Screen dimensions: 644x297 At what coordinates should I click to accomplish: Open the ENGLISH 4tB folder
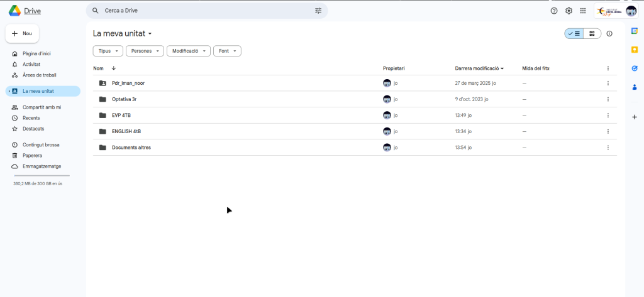pyautogui.click(x=126, y=131)
